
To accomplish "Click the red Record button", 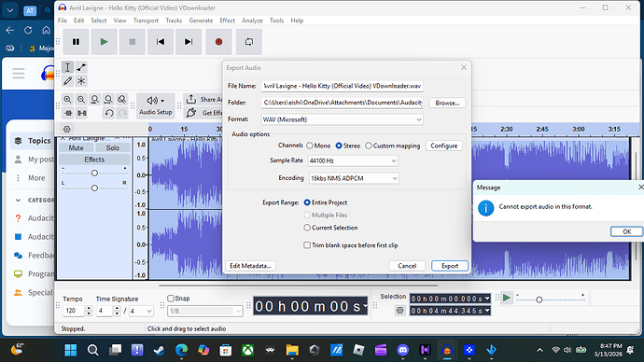I will click(x=218, y=41).
